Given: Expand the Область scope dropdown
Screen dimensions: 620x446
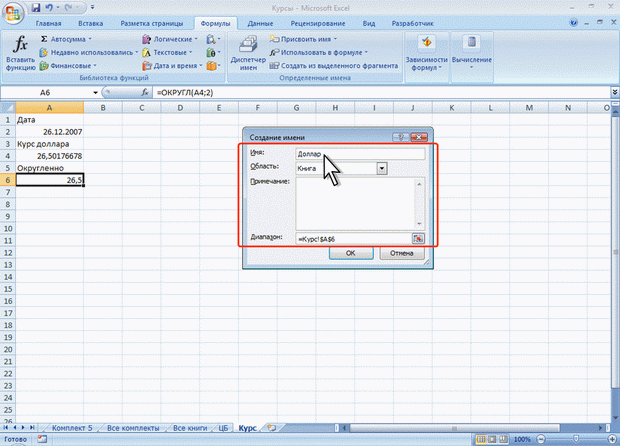Looking at the screenshot, I should [x=382, y=168].
